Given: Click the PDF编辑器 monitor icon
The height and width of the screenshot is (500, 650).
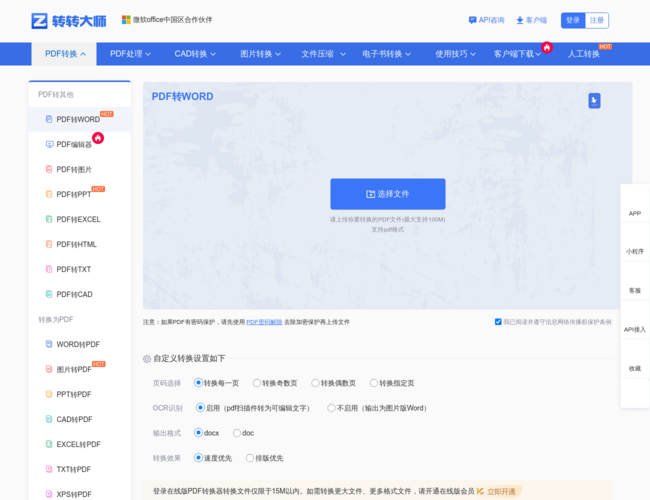Looking at the screenshot, I should [49, 144].
